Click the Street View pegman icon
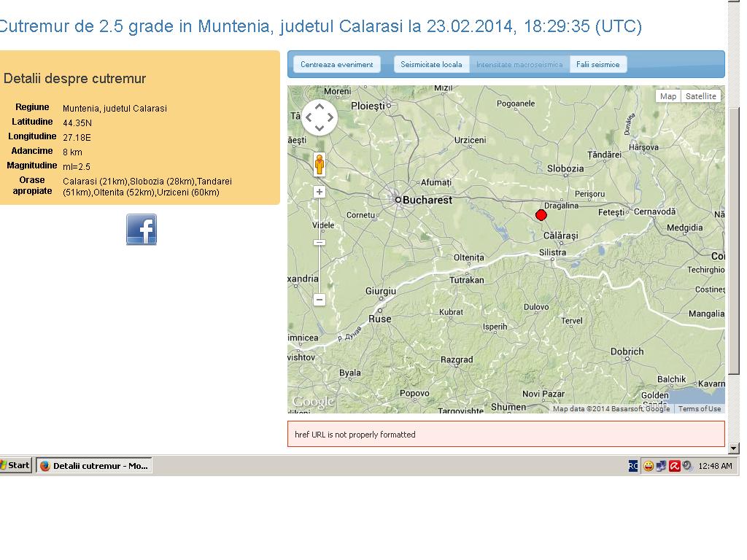This screenshot has height=560, width=747. (x=320, y=164)
